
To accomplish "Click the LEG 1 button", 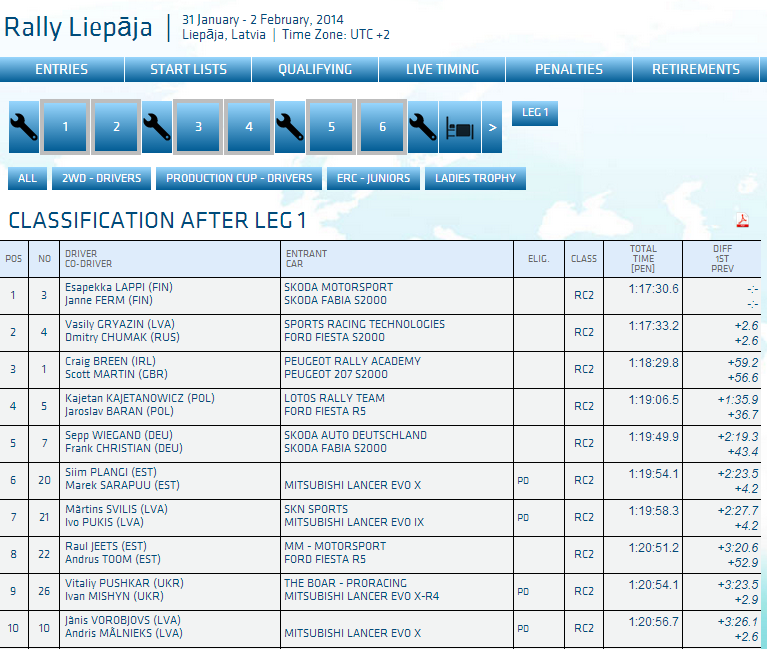I will 535,113.
